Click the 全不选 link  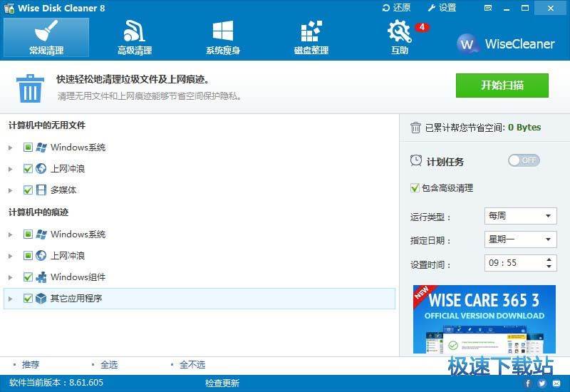point(192,364)
